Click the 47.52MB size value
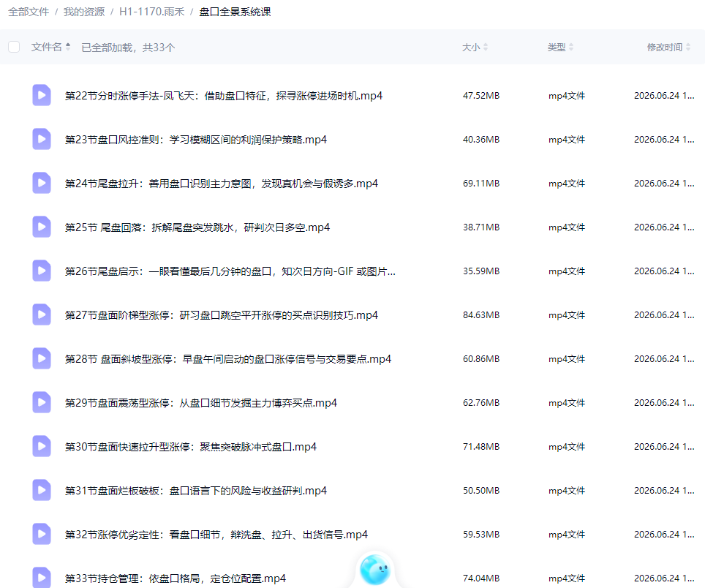This screenshot has height=588, width=705. (x=481, y=96)
